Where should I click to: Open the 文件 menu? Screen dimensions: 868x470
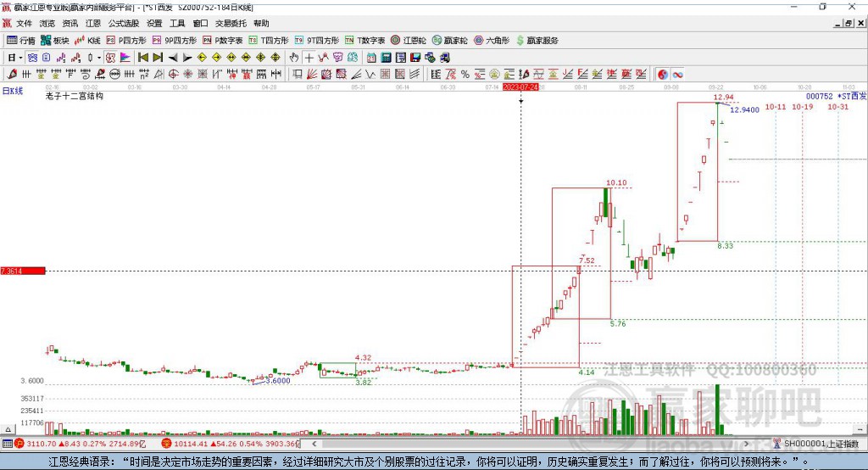point(25,23)
